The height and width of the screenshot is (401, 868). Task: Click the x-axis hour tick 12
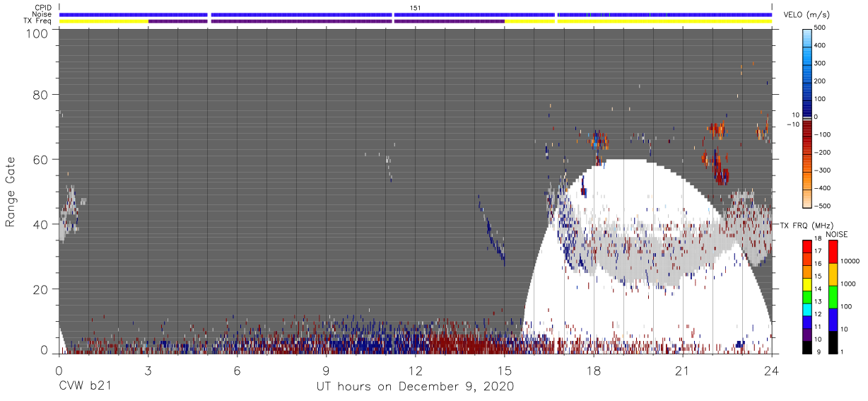click(x=415, y=370)
